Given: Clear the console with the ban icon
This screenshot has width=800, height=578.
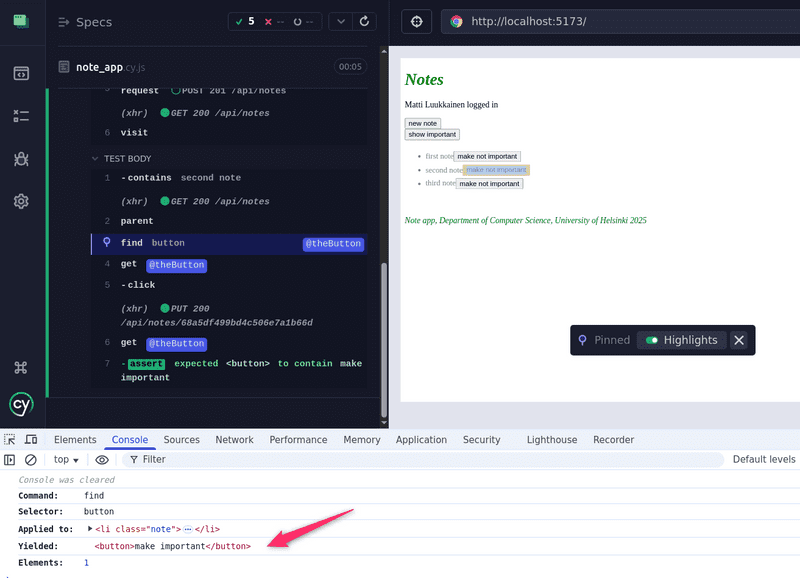Looking at the screenshot, I should (31, 460).
